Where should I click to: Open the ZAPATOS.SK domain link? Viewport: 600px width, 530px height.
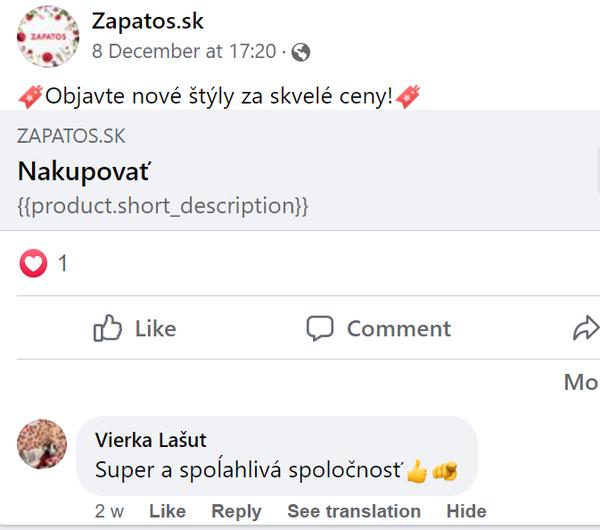click(72, 137)
